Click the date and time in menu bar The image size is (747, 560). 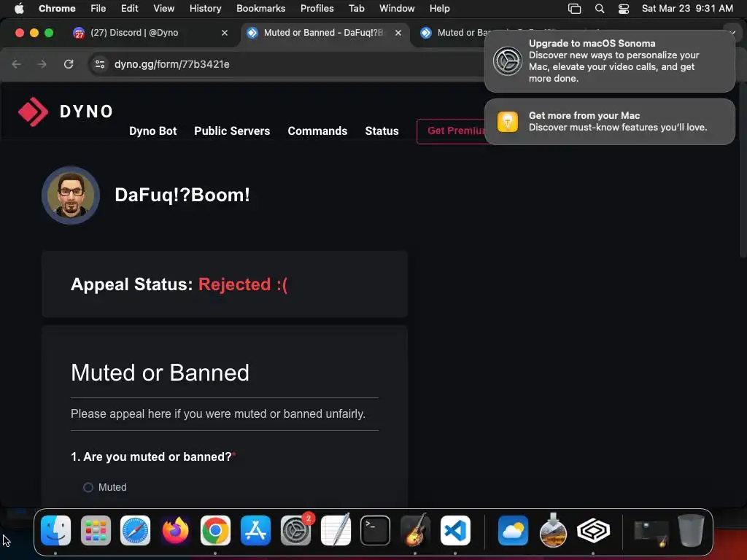(x=687, y=9)
